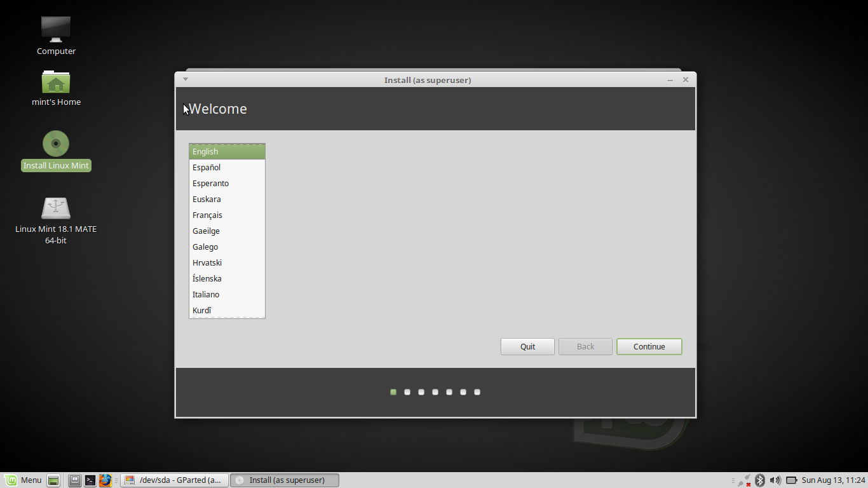Pick Gaeilge from the language list

[x=227, y=231]
